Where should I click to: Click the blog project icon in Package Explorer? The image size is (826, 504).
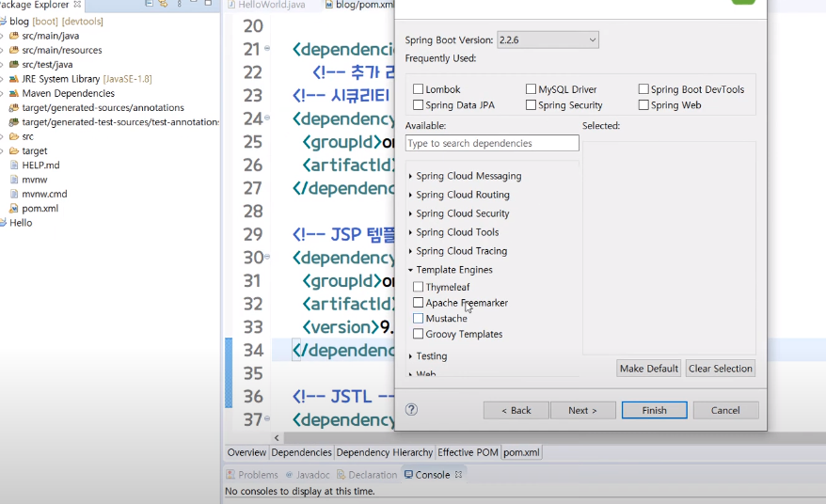click(3, 21)
